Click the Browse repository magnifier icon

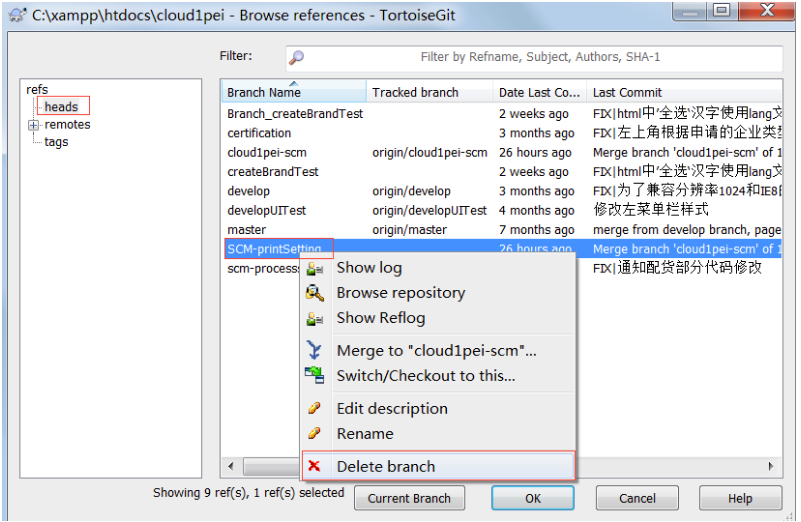[315, 293]
